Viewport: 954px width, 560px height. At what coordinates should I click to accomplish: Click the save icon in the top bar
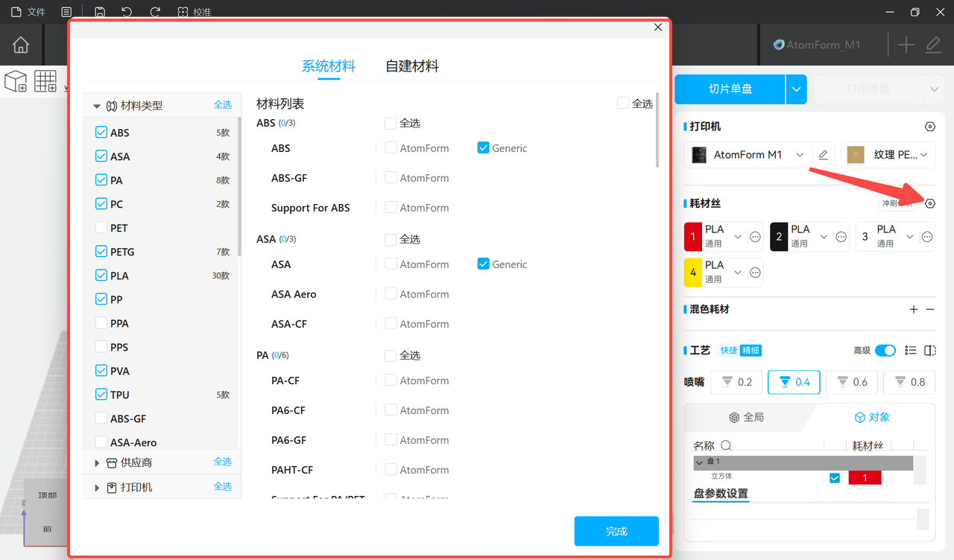point(100,12)
